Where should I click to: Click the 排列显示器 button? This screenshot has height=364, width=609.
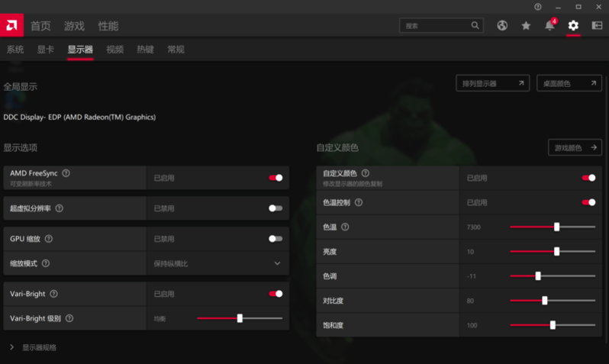click(492, 83)
